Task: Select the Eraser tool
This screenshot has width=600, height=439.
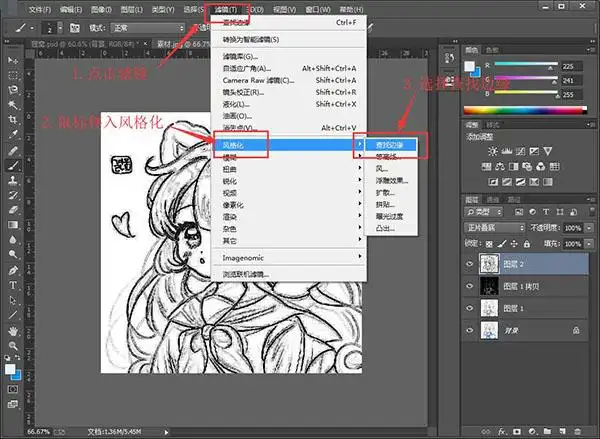Action: (13, 210)
